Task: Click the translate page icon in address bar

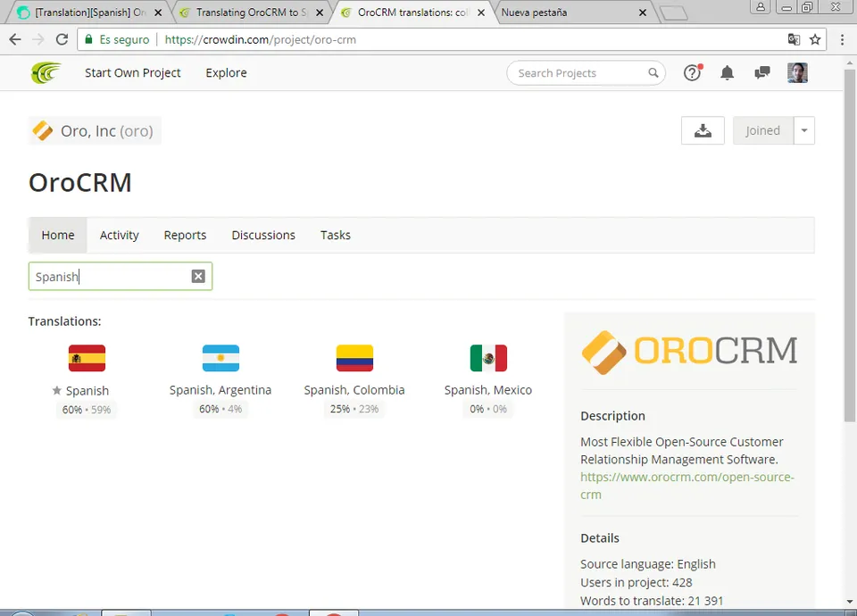Action: point(794,39)
